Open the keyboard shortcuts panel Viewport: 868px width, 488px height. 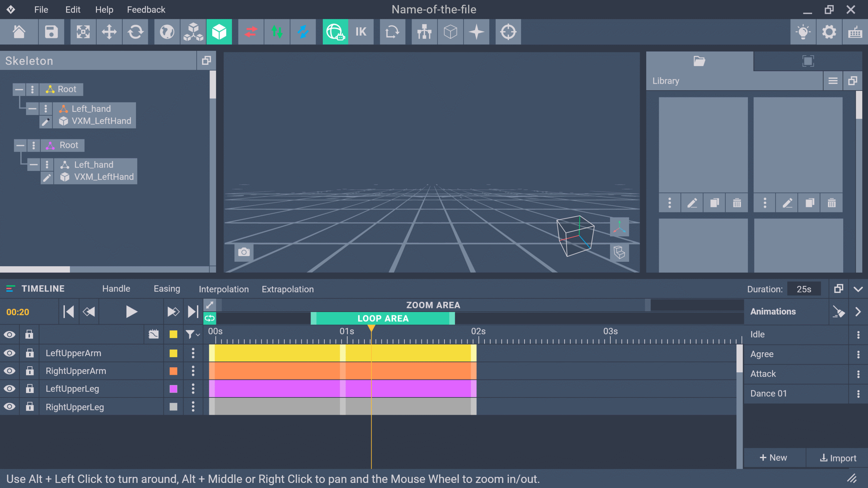855,32
